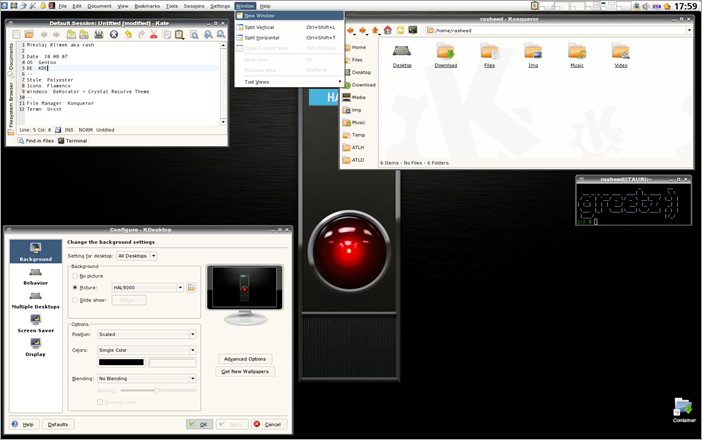Expand the Position dropdown set to Scaled
Image resolution: width=702 pixels, height=440 pixels.
pos(146,335)
